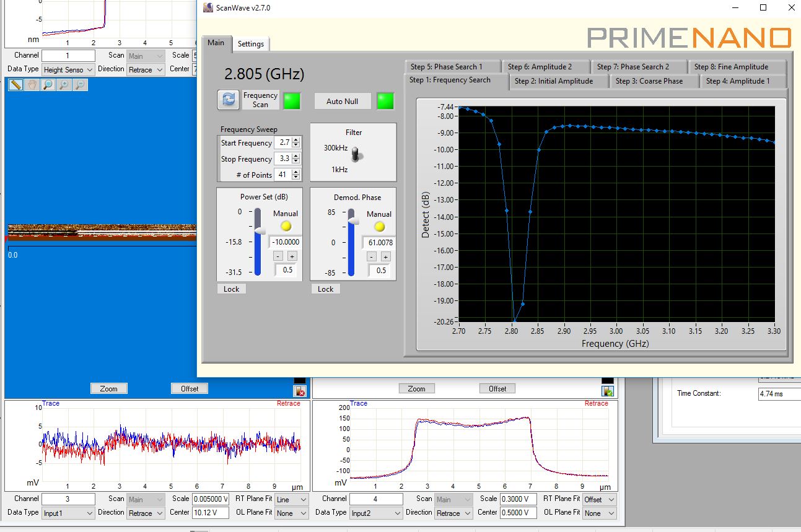801x532 pixels.
Task: Click the zoom-in magnifier icon
Action: (64, 85)
